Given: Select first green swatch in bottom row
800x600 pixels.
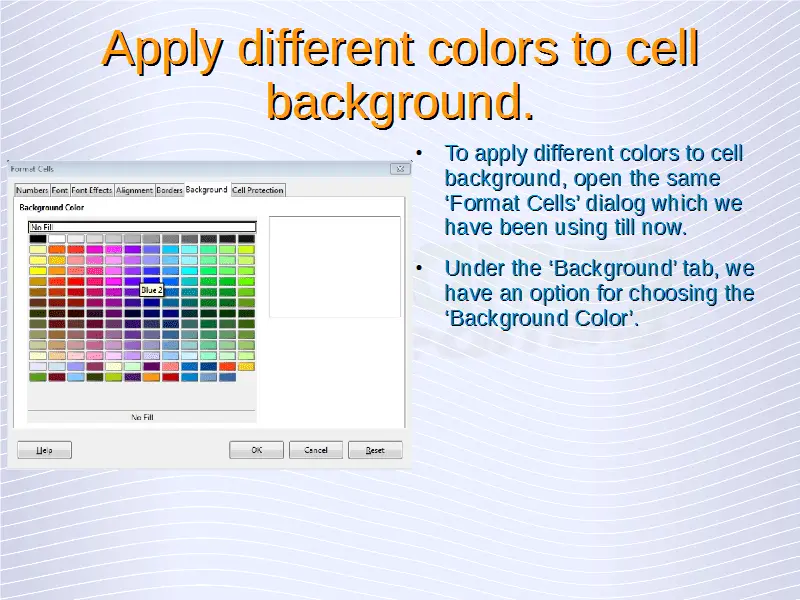Looking at the screenshot, I should click(x=38, y=377).
